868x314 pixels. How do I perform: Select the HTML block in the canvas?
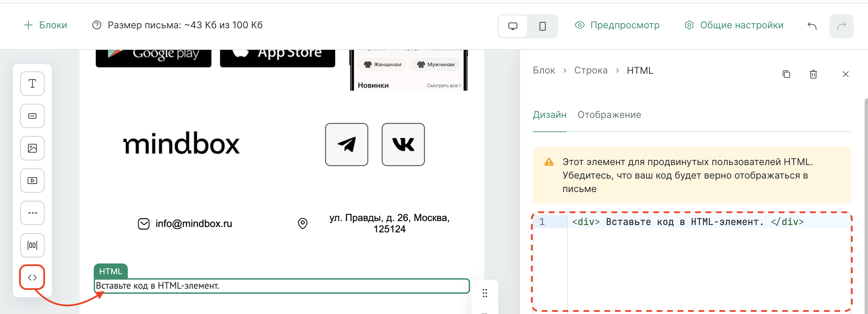(282, 286)
